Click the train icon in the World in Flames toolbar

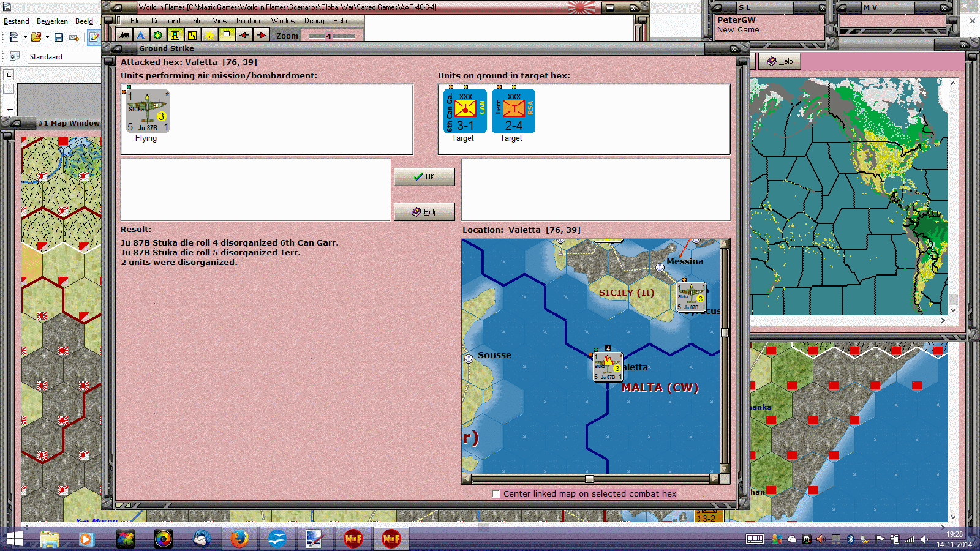tap(124, 36)
